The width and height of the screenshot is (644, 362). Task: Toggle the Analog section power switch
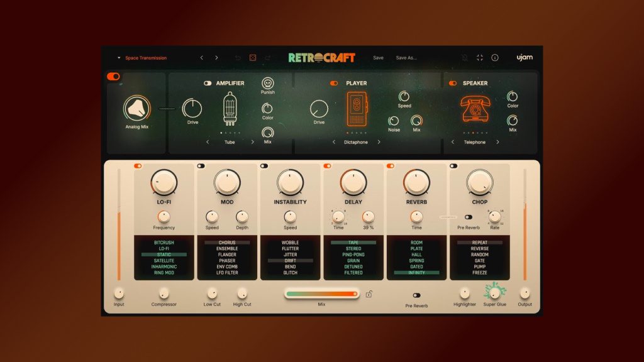coord(113,76)
